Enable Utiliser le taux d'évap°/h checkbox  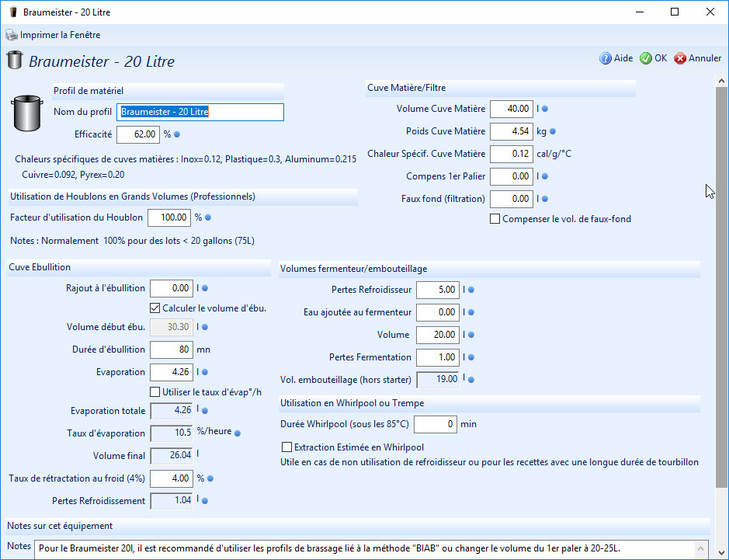click(155, 391)
